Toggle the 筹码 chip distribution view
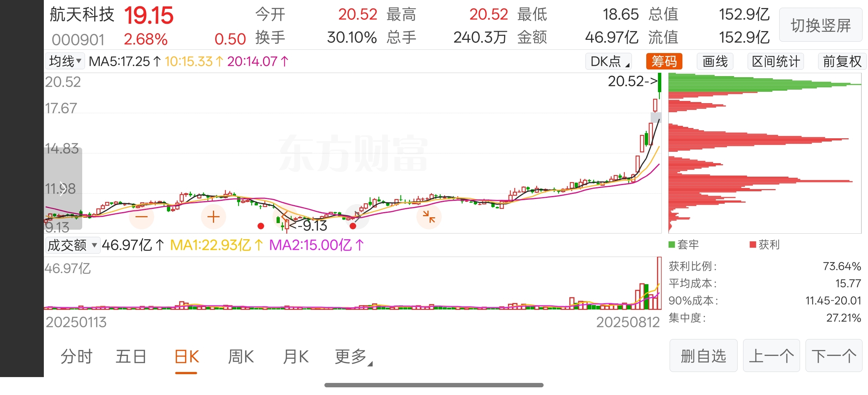 [664, 61]
